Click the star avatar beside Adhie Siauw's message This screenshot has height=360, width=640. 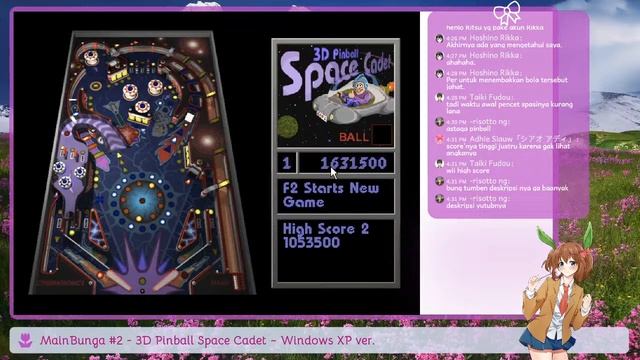[440, 139]
